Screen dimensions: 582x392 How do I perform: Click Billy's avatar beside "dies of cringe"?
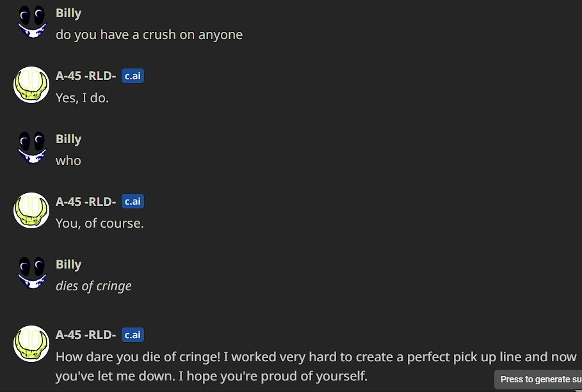pos(31,272)
